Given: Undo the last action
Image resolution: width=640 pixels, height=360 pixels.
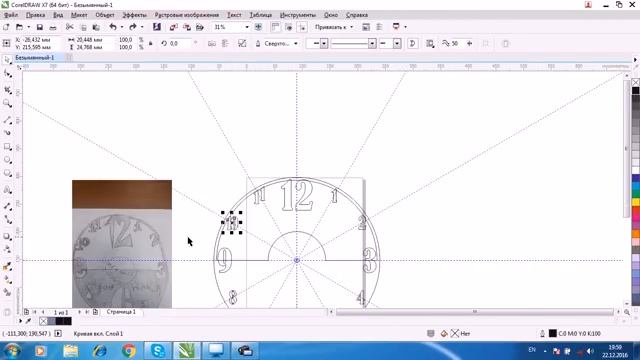Looking at the screenshot, I should tap(113, 27).
